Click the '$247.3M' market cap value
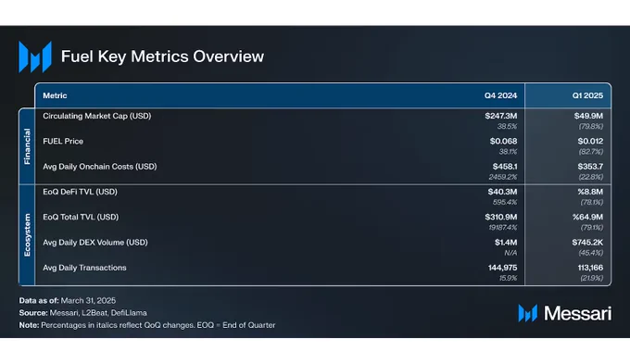Viewport: 630px width, 364px height. click(x=501, y=116)
